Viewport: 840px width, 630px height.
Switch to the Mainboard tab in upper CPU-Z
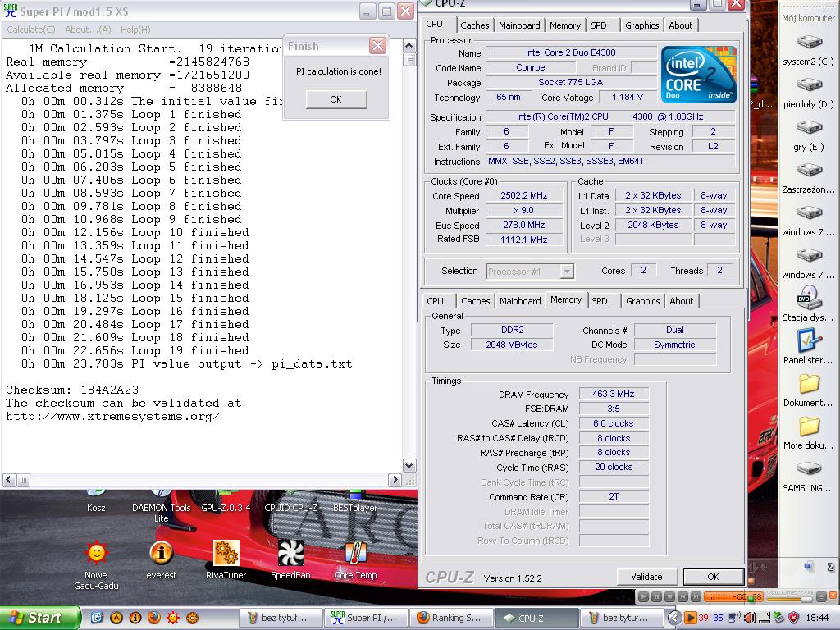(519, 25)
